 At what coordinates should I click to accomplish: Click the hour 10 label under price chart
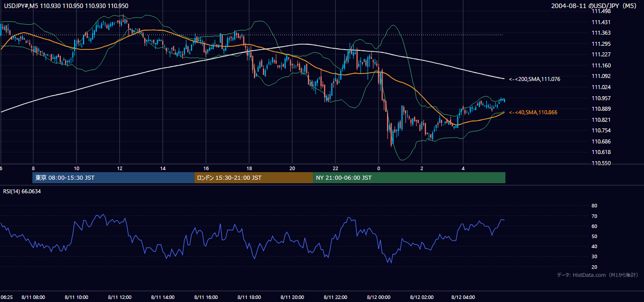(x=76, y=168)
